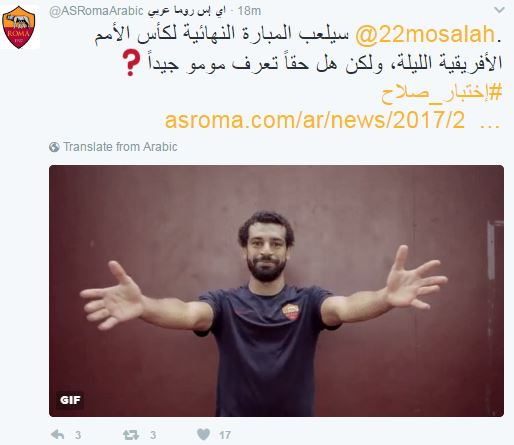
Task: Click the 18m timestamp
Action: click(x=249, y=11)
